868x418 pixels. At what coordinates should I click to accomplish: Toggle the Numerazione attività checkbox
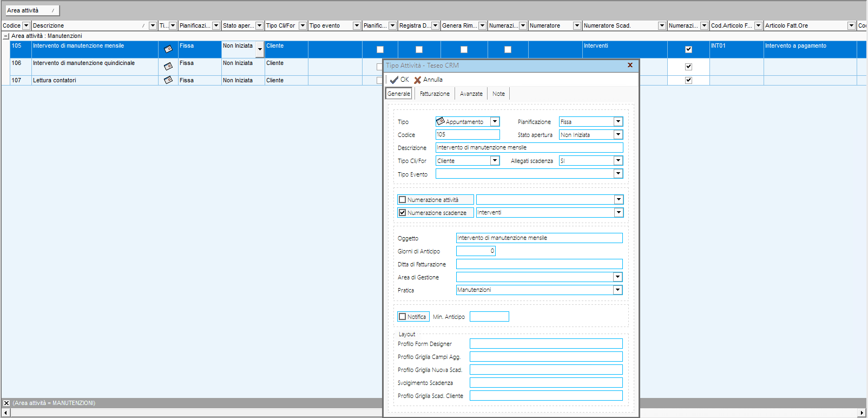(x=402, y=200)
